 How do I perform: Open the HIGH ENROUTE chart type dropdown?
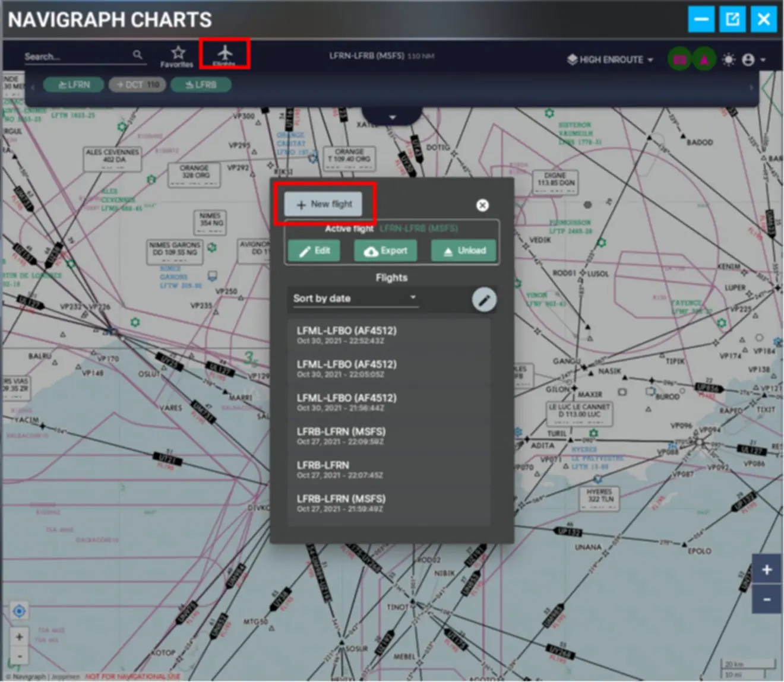(610, 59)
